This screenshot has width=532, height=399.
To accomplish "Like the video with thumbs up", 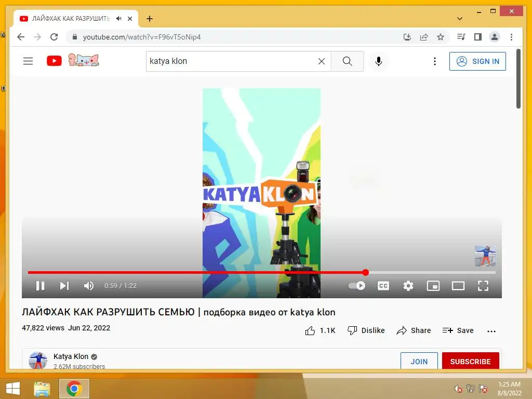I will (x=320, y=330).
